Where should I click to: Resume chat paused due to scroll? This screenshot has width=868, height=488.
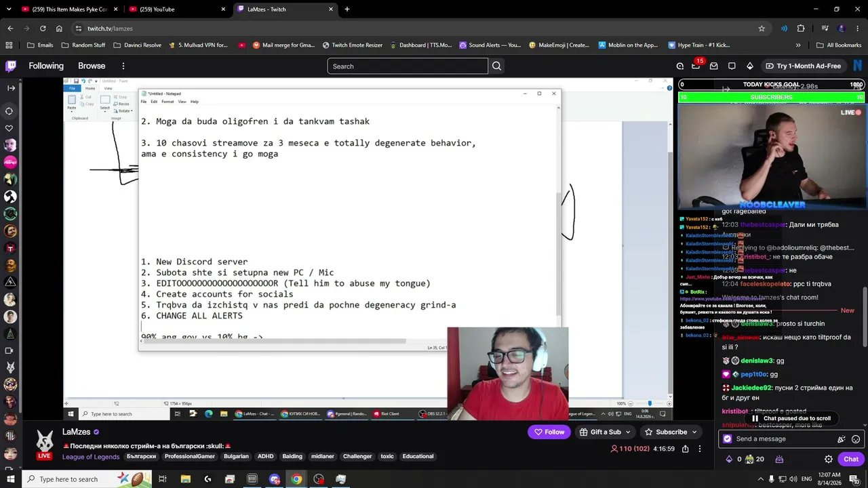pyautogui.click(x=791, y=418)
